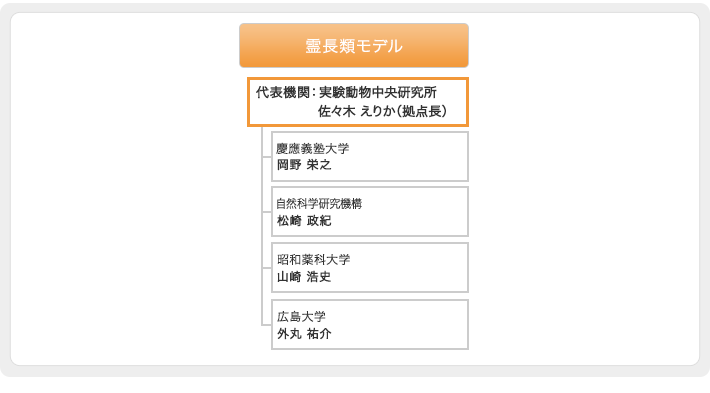The width and height of the screenshot is (710, 393).
Task: Click the tree branch connector to 昭和薬科大学 box
Action: 266,268
